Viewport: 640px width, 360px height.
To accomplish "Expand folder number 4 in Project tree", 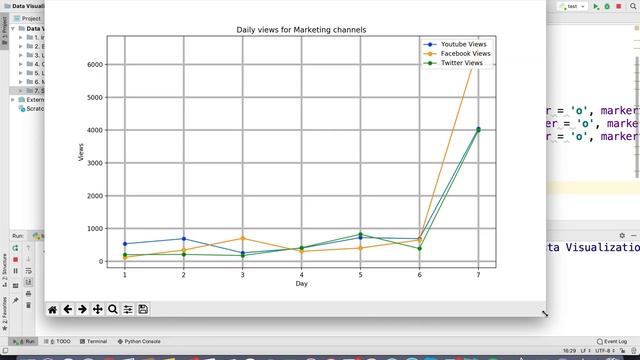I will 21,64.
